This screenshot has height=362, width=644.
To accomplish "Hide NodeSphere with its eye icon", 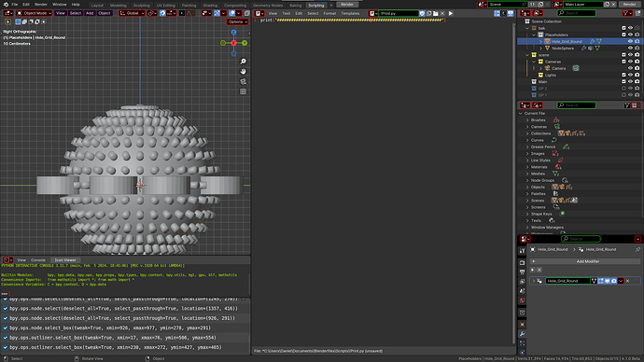I will 630,48.
